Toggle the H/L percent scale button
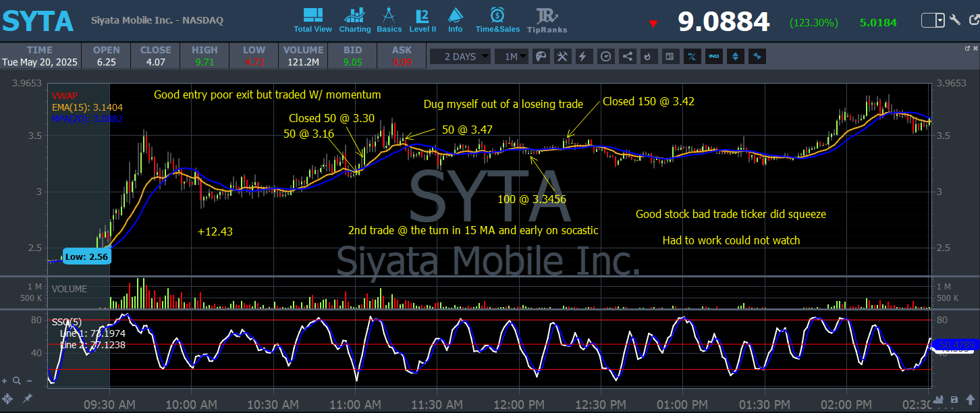The width and height of the screenshot is (980, 413). (x=692, y=57)
